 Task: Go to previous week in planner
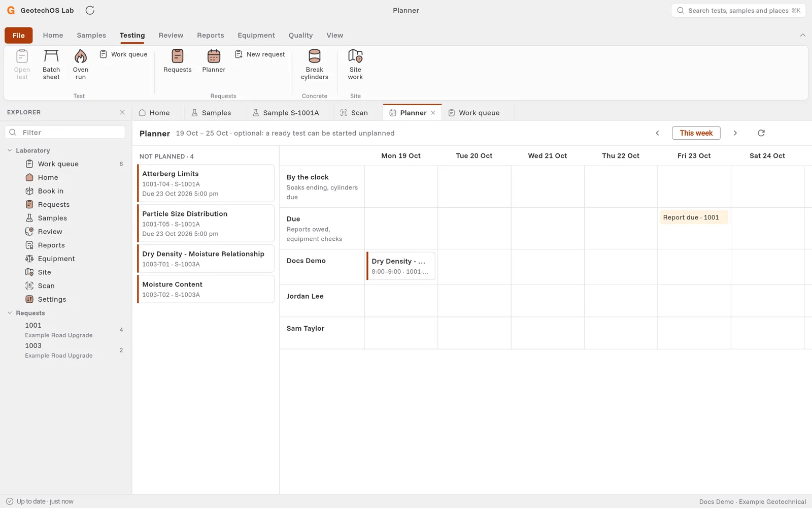point(657,133)
